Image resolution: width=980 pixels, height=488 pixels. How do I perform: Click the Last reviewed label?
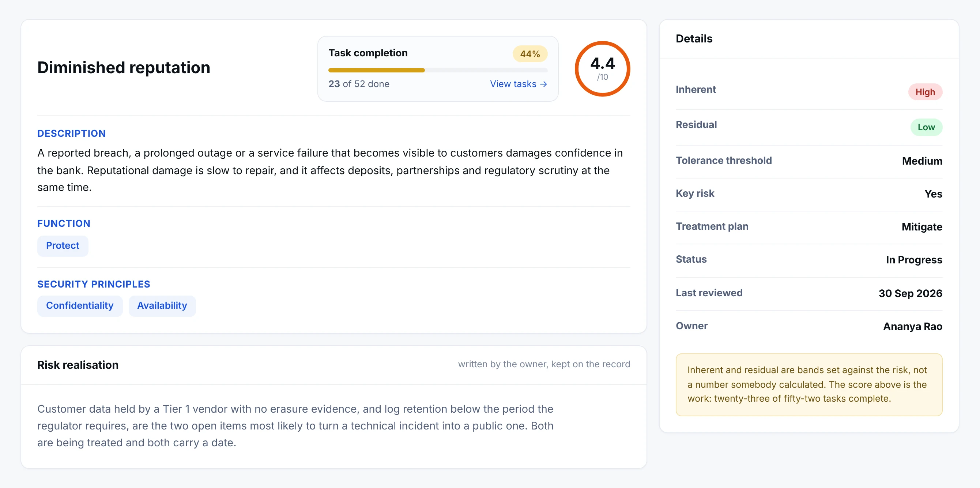[x=709, y=293]
